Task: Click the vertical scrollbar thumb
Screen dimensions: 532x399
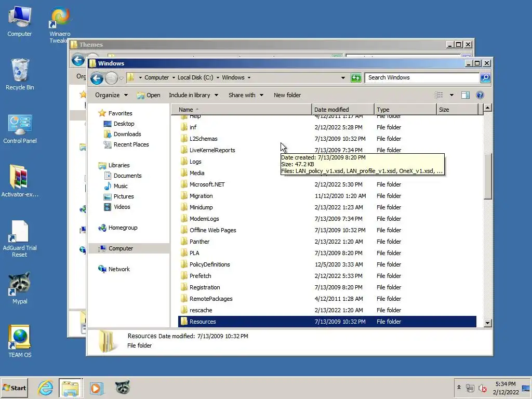Action: pos(487,177)
